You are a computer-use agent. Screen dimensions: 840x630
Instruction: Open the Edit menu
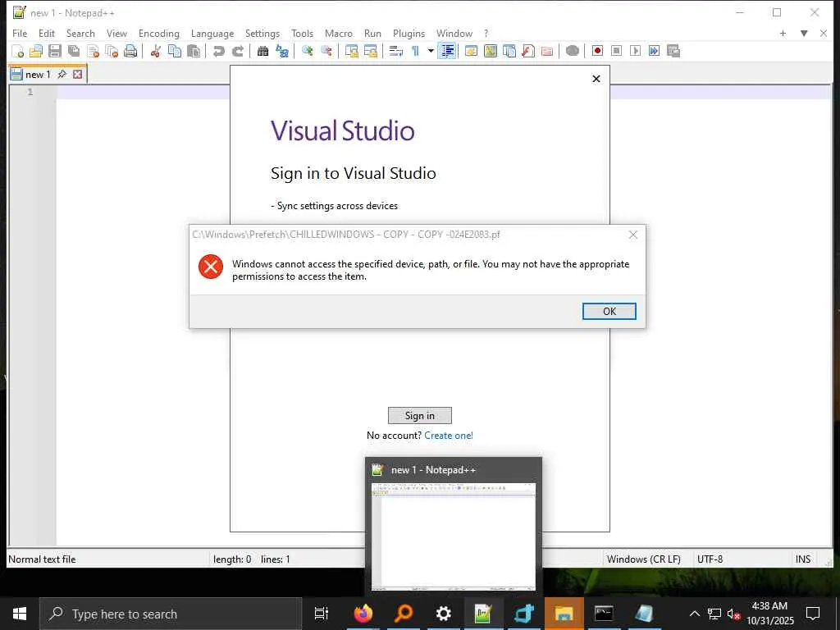[x=47, y=33]
